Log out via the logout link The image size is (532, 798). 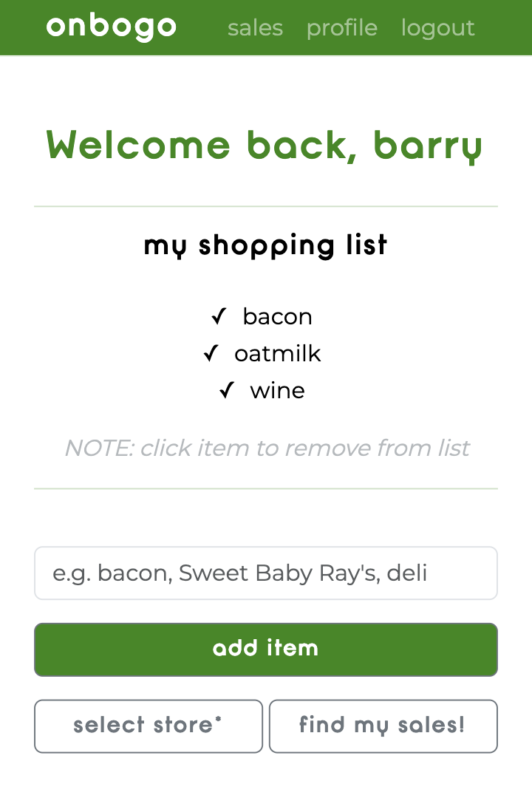[437, 28]
